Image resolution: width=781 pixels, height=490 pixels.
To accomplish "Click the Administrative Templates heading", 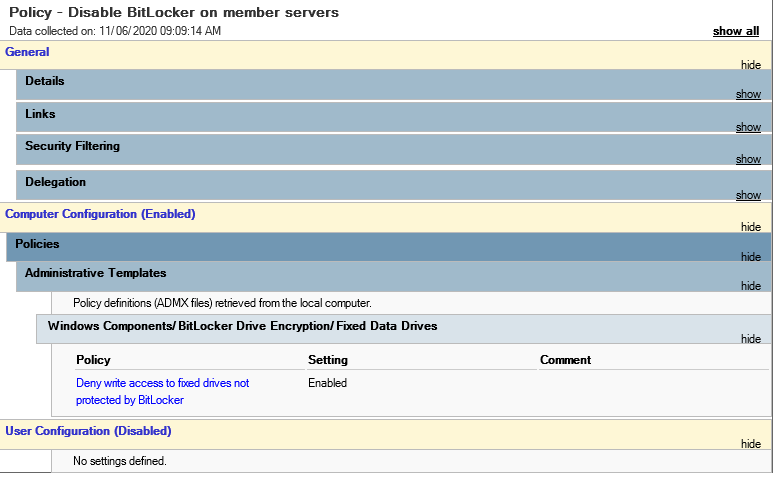I will click(96, 273).
